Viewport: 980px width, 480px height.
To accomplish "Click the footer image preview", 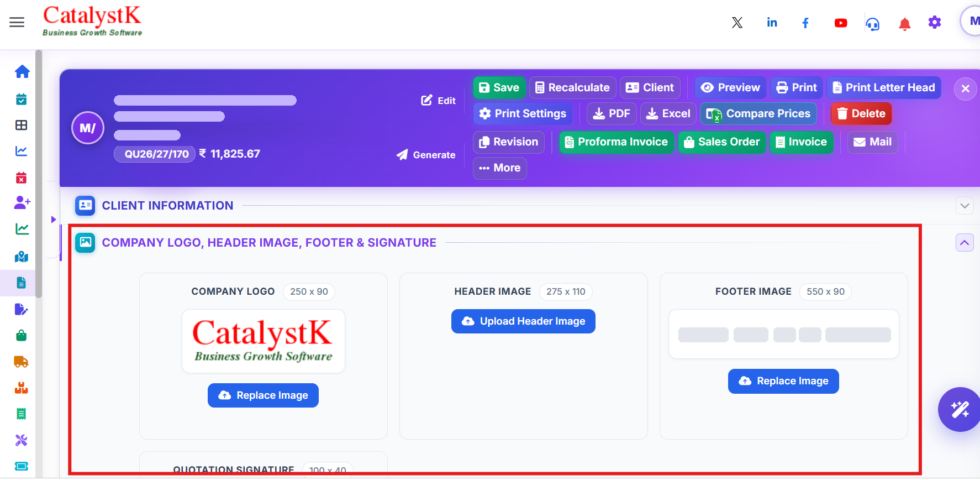I will pyautogui.click(x=784, y=334).
